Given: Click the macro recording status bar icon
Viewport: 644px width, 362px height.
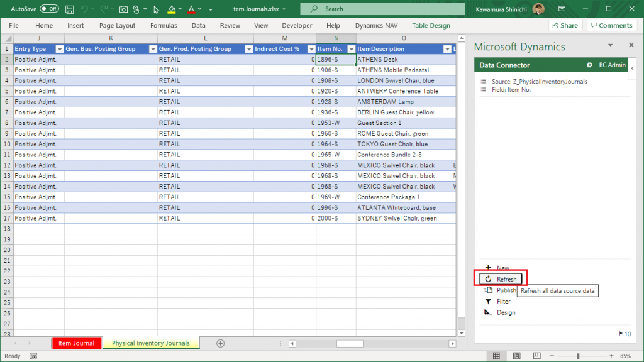Looking at the screenshot, I should (x=33, y=356).
